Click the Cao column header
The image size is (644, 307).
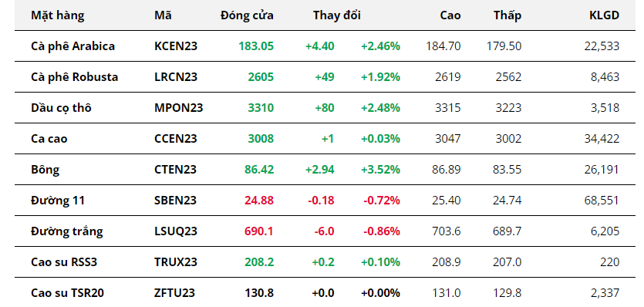coord(450,15)
